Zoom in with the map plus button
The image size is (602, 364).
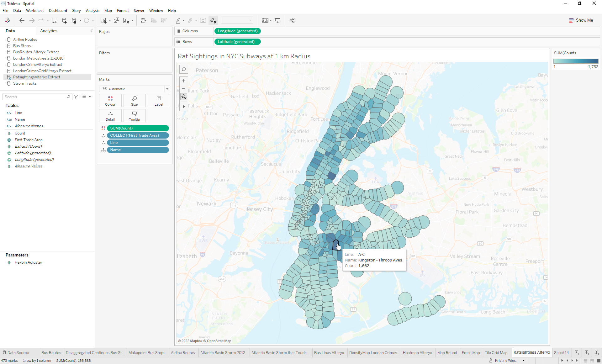coord(184,81)
